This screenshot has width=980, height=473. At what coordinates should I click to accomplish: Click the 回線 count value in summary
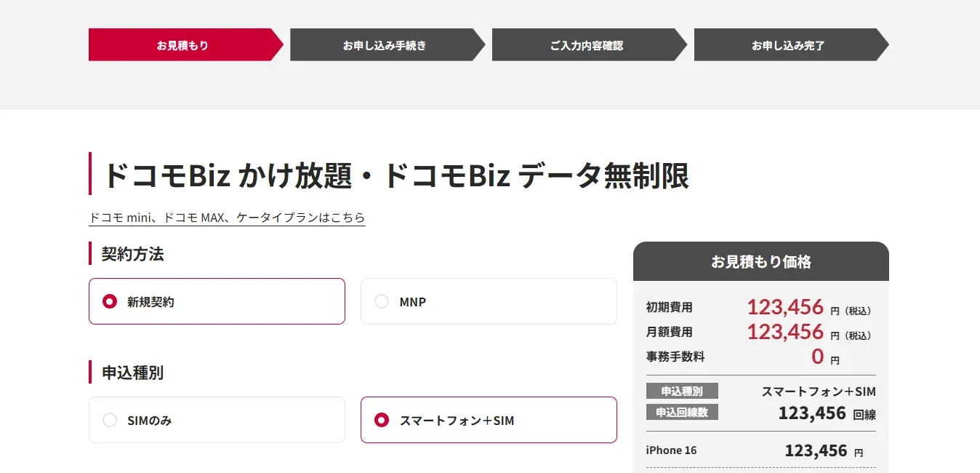click(x=812, y=414)
